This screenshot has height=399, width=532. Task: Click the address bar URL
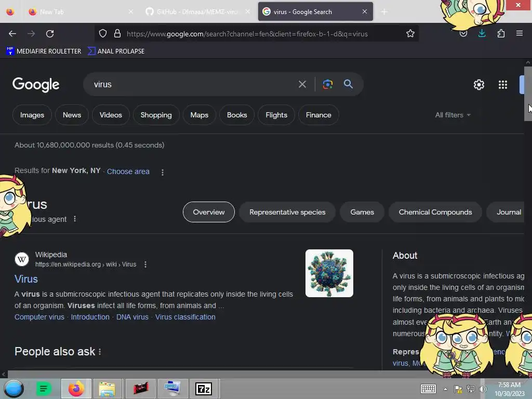point(247,34)
